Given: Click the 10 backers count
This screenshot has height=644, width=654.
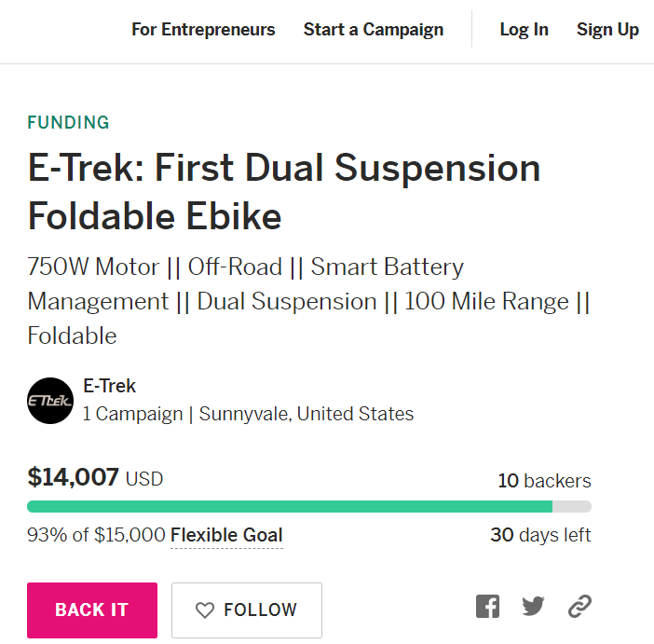Looking at the screenshot, I should tap(544, 481).
